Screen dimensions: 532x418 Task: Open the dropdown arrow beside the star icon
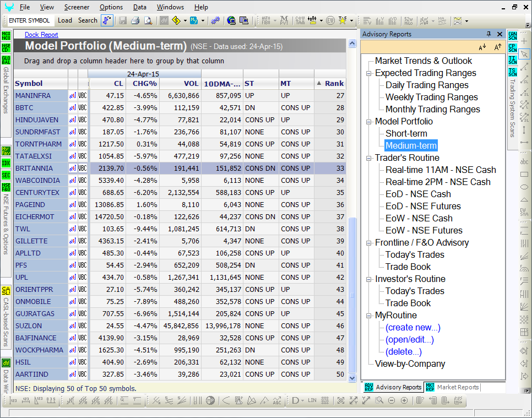coord(351,21)
